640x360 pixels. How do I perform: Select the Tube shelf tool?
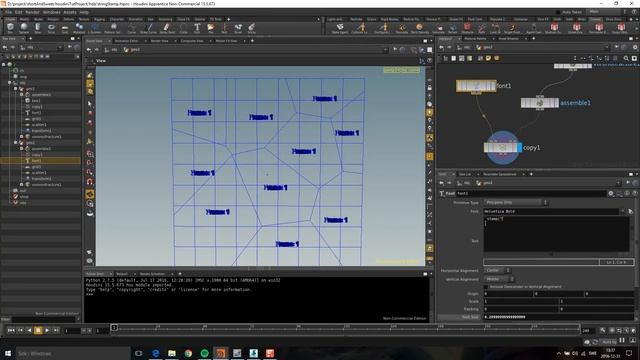click(37, 28)
